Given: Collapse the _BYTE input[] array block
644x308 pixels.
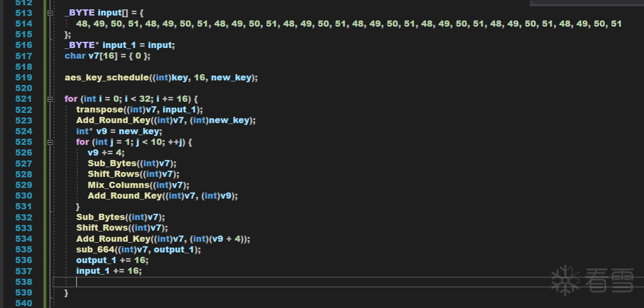Looking at the screenshot, I should click(50, 13).
